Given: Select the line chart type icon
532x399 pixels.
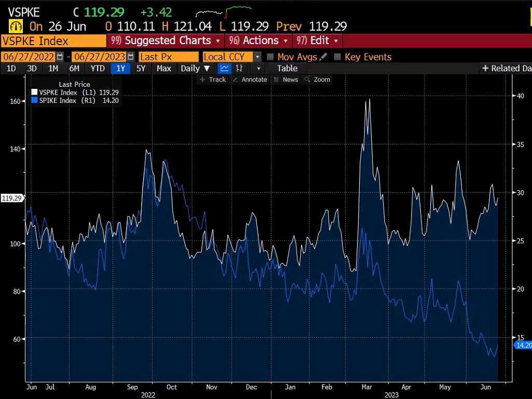Looking at the screenshot, I should 224,68.
